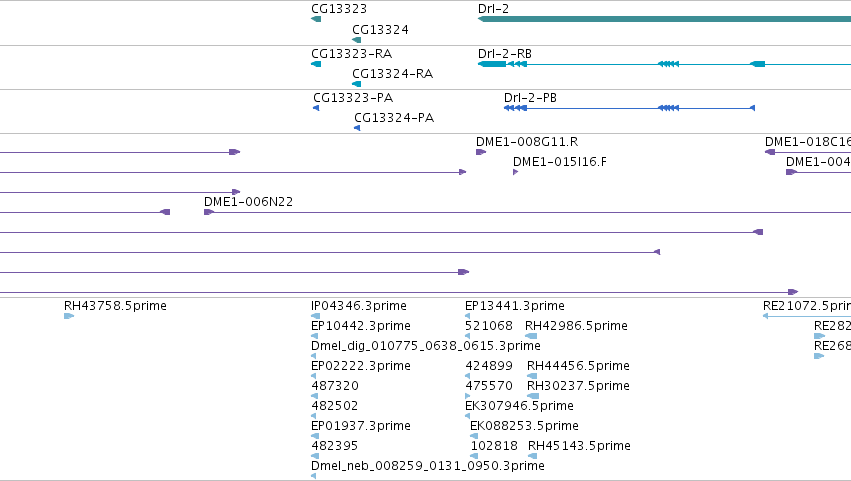Click the CG13323-PA protein label
The image size is (851, 481).
point(353,98)
